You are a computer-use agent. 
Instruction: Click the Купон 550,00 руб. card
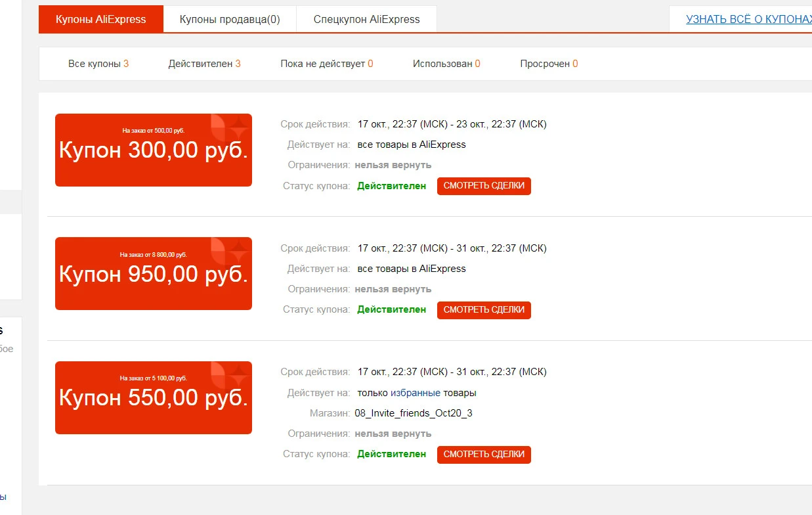tap(154, 397)
